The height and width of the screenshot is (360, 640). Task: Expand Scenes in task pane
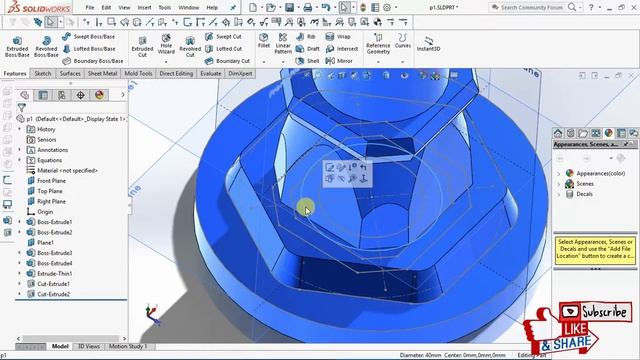tap(559, 184)
